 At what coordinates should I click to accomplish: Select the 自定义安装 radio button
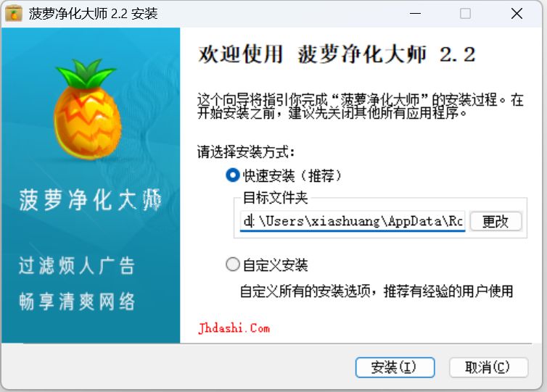click(233, 264)
